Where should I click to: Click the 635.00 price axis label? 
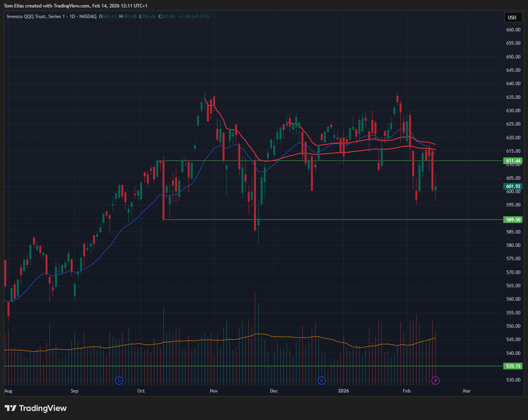[513, 97]
